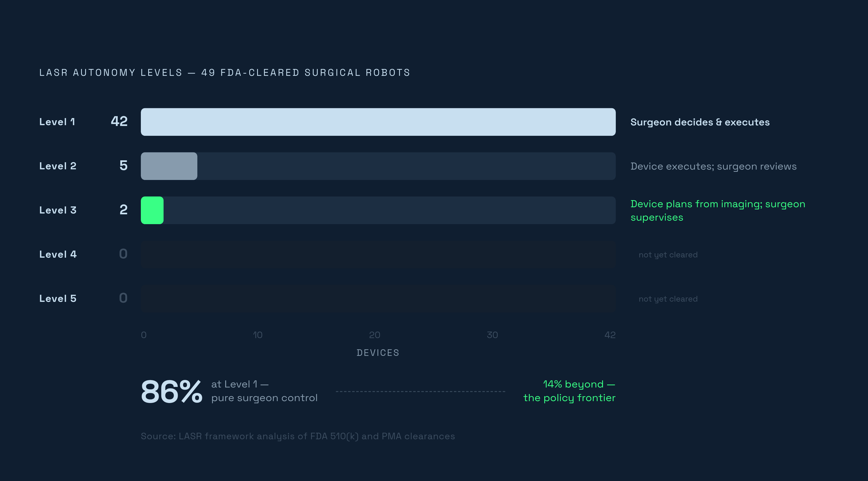The height and width of the screenshot is (481, 868).
Task: Select the 'Level 1' row label
Action: pos(57,122)
